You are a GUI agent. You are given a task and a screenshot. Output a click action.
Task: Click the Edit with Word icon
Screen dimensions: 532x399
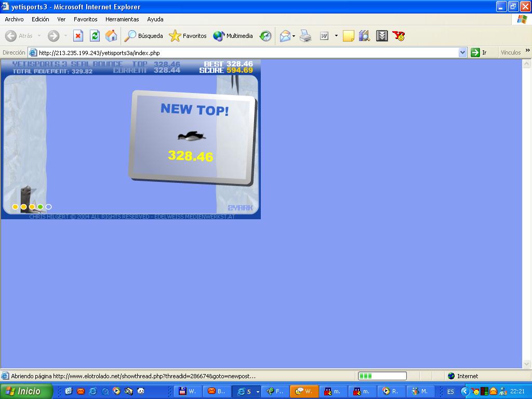click(324, 36)
